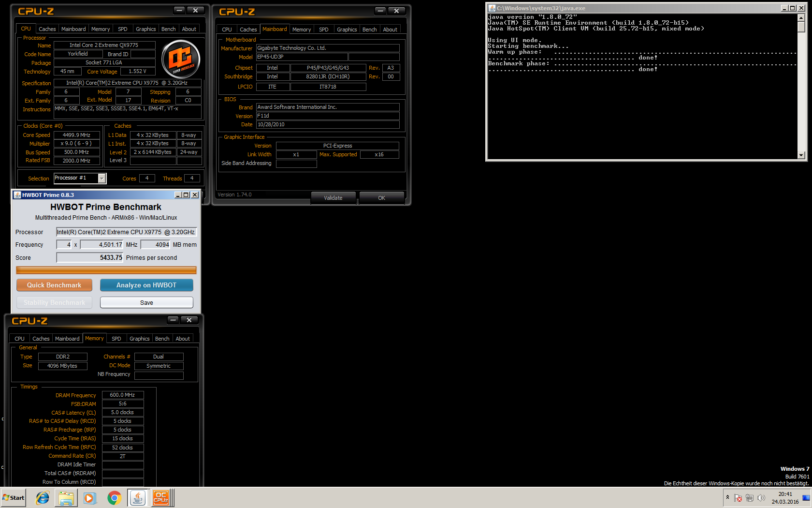Open Internet Explorer from the taskbar
The width and height of the screenshot is (812, 508).
coord(43,498)
